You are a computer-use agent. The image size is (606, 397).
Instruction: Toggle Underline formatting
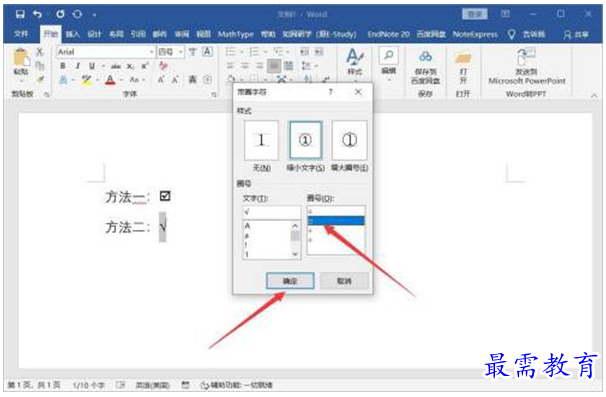click(92, 66)
